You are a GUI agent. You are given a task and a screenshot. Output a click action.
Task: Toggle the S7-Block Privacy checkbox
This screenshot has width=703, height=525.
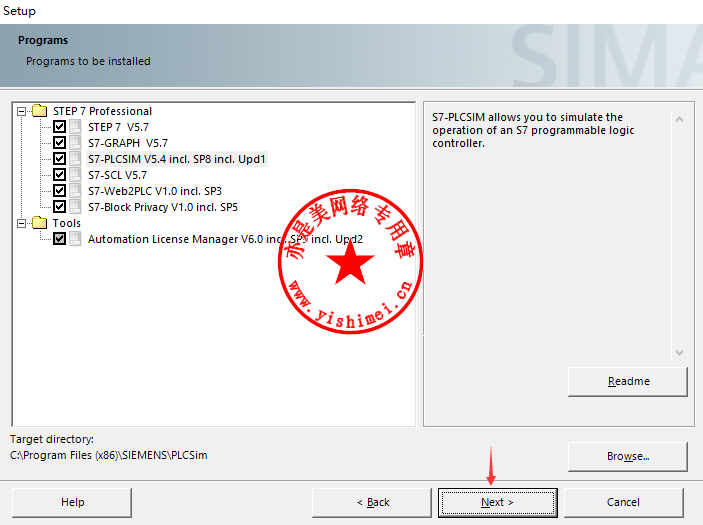[59, 207]
